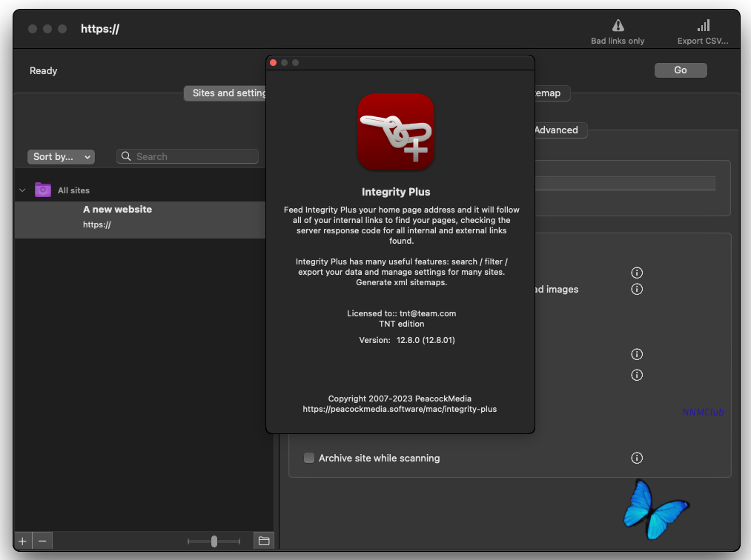Click the https:// window title
Viewport: 751px width, 560px height.
click(99, 29)
